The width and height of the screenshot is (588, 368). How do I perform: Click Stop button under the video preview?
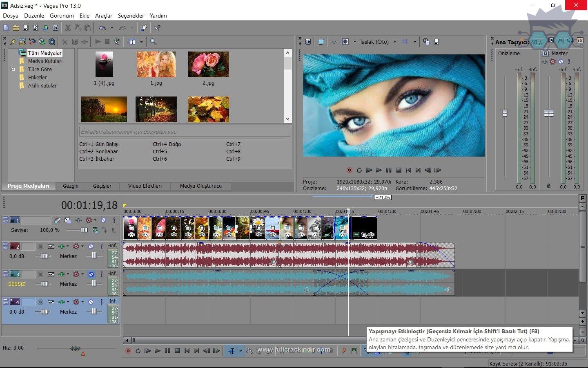click(x=399, y=170)
